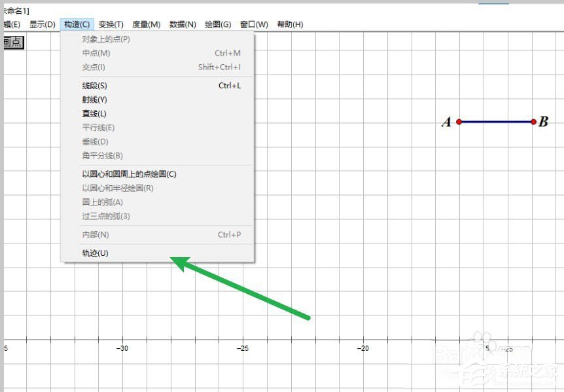564x392 pixels.
Task: Open the 变换(T) Transform menu
Action: click(110, 24)
